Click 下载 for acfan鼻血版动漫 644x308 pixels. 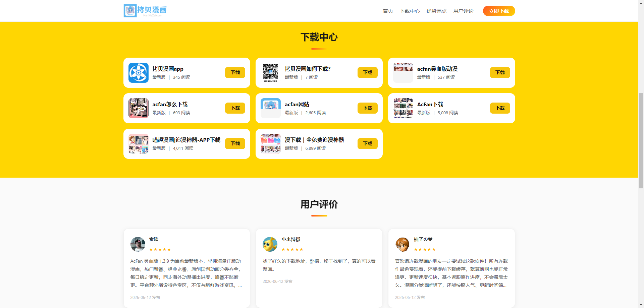click(x=500, y=72)
